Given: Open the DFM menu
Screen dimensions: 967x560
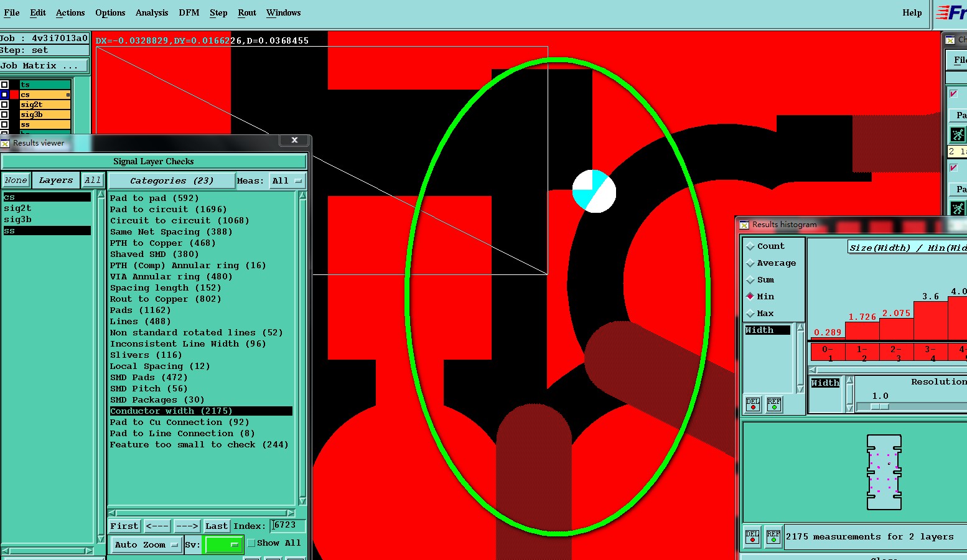Looking at the screenshot, I should tap(189, 12).
